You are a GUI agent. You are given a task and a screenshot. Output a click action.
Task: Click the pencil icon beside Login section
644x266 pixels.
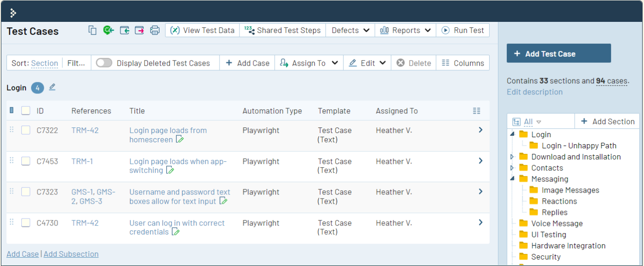[52, 87]
